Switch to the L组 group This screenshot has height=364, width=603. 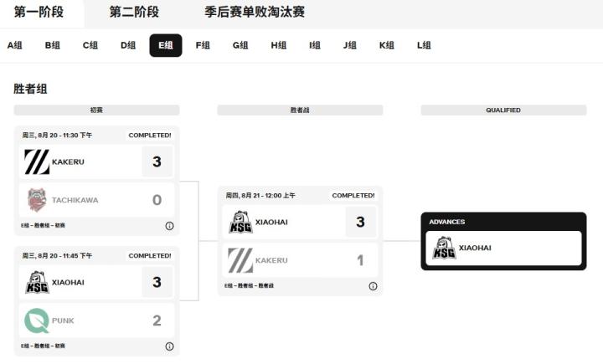point(424,45)
